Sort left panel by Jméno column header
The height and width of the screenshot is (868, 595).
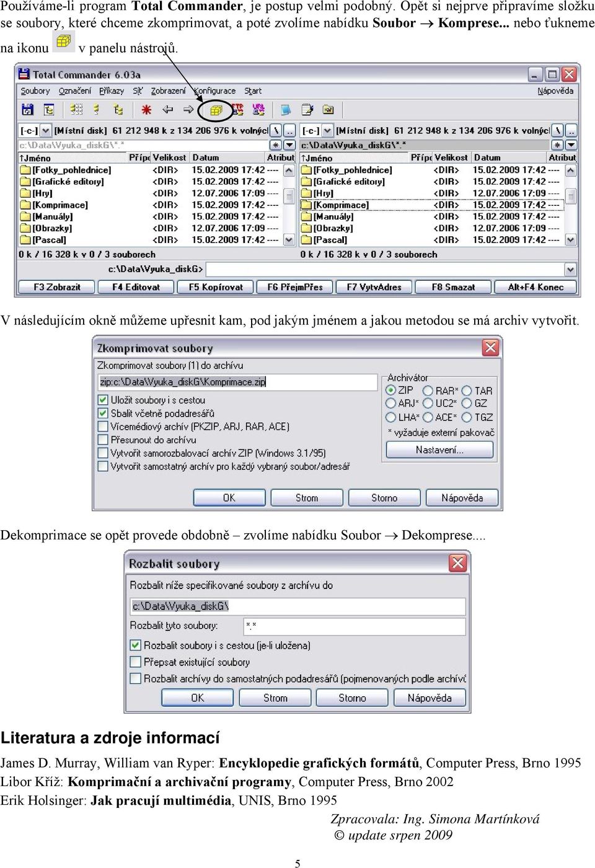tap(73, 158)
